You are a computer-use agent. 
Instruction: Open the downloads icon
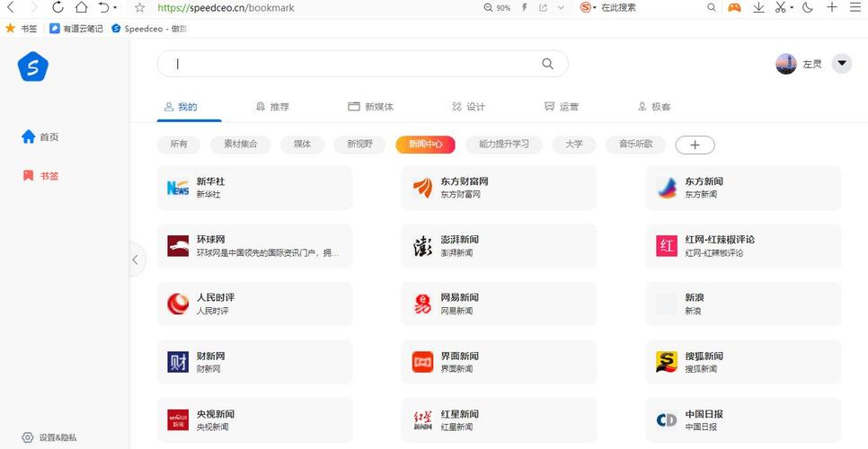click(x=758, y=8)
